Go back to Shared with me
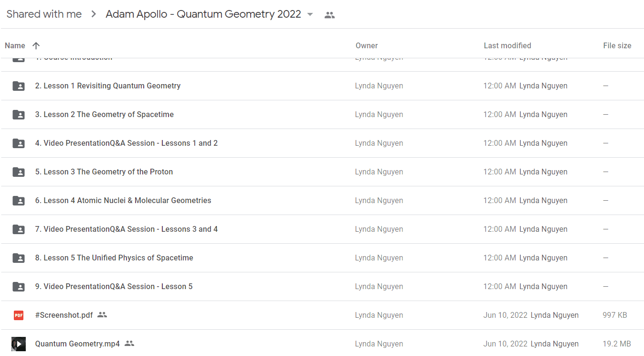Image resolution: width=644 pixels, height=356 pixels. pyautogui.click(x=44, y=14)
